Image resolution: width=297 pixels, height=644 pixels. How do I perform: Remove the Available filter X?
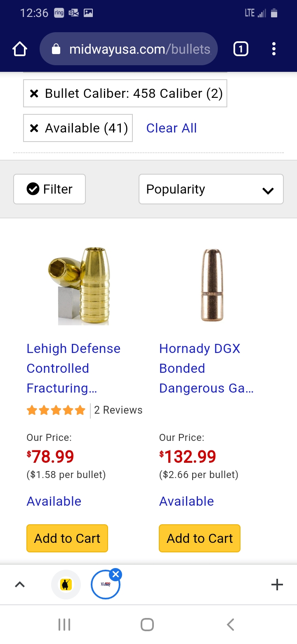click(34, 128)
